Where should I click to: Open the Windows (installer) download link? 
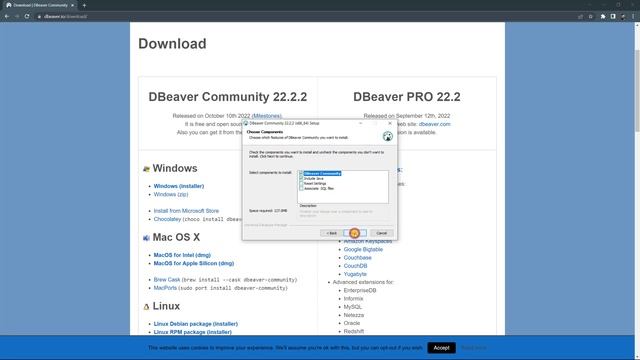tap(179, 186)
